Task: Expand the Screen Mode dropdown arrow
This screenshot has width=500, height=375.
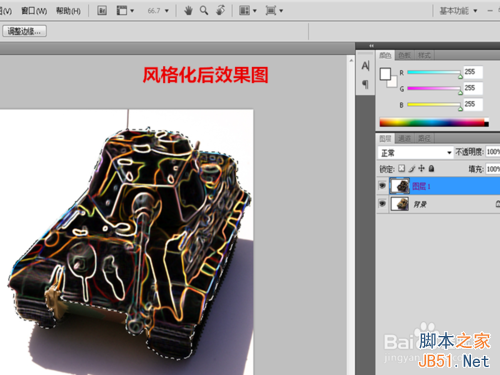Action: pyautogui.click(x=281, y=11)
